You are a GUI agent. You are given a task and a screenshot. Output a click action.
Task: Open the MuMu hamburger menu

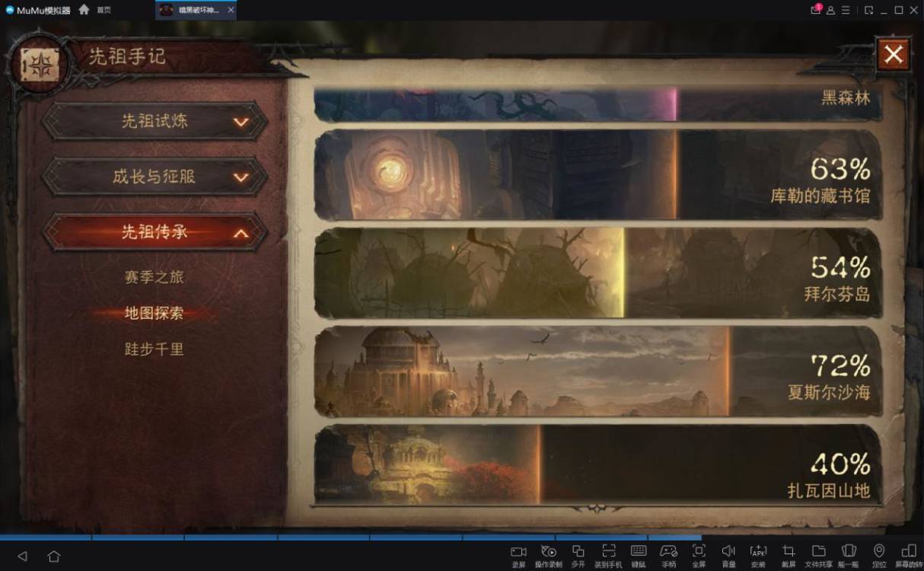click(846, 10)
